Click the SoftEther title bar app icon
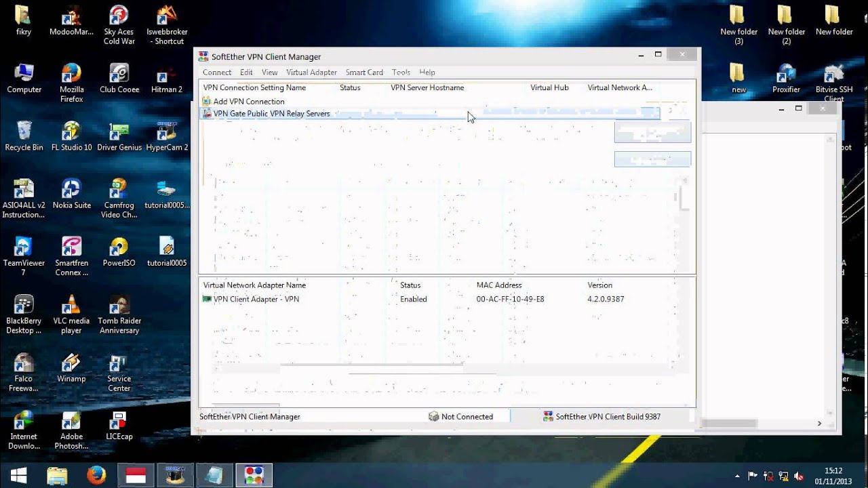868x488 pixels. tap(203, 57)
